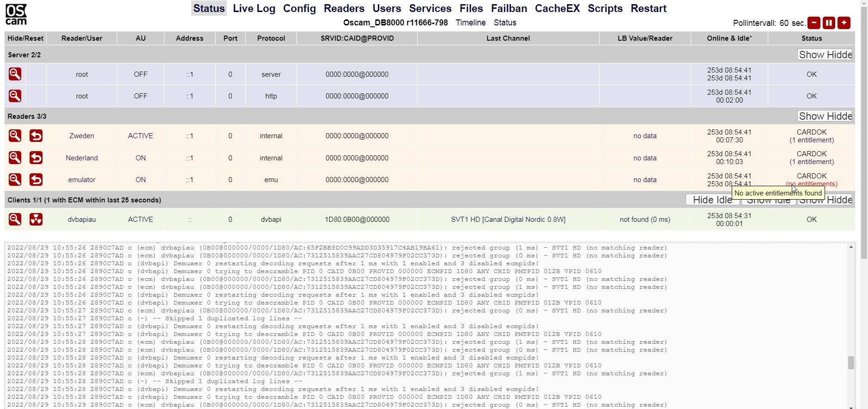Restart the Nederland reader
The image size is (868, 409).
click(36, 158)
